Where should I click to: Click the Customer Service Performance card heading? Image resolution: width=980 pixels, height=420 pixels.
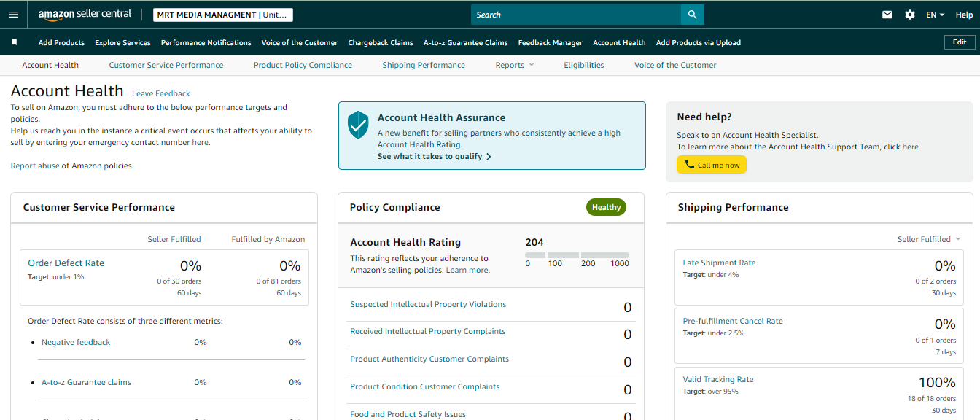[x=99, y=207]
